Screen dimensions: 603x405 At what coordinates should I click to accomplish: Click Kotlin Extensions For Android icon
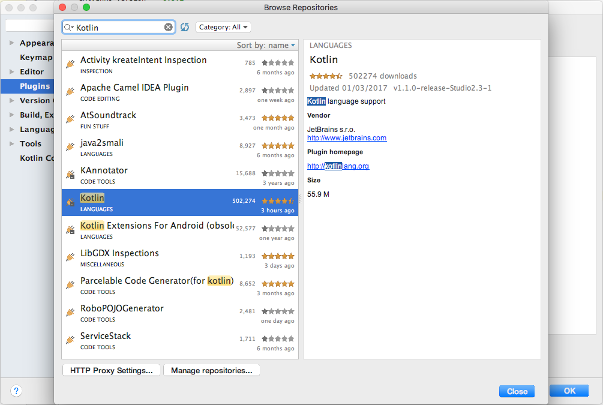coord(70,230)
